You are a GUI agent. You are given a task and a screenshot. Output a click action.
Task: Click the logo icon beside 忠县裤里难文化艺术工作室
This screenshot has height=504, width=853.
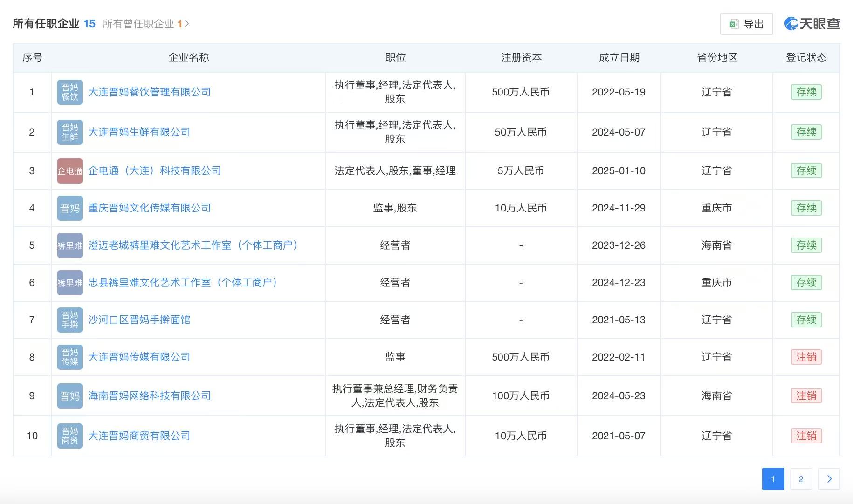tap(70, 283)
